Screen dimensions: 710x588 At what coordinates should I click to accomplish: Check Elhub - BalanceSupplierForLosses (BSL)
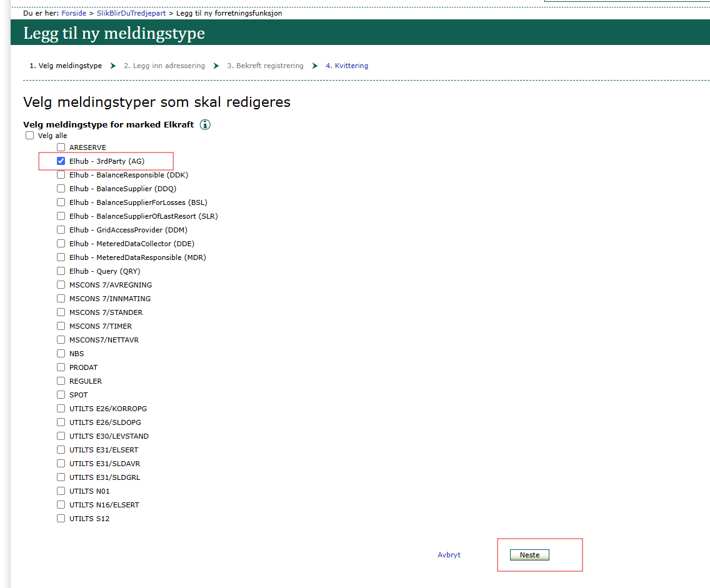(61, 202)
